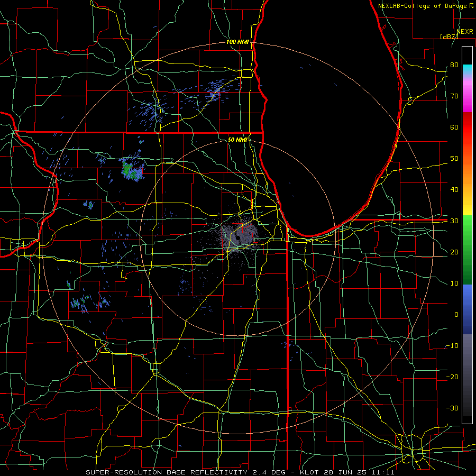Click the blue segment of the color bar
The image size is (476, 476).
pyautogui.click(x=467, y=309)
